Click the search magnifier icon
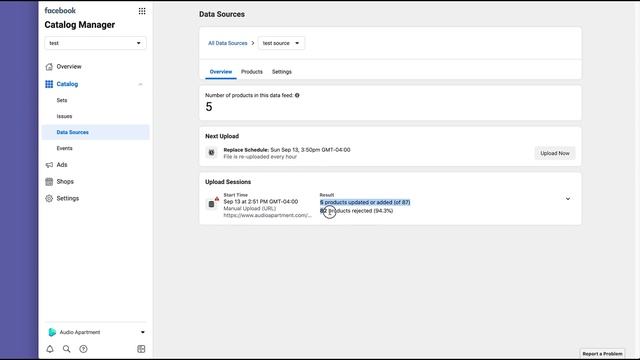The height and width of the screenshot is (360, 640). (x=67, y=349)
